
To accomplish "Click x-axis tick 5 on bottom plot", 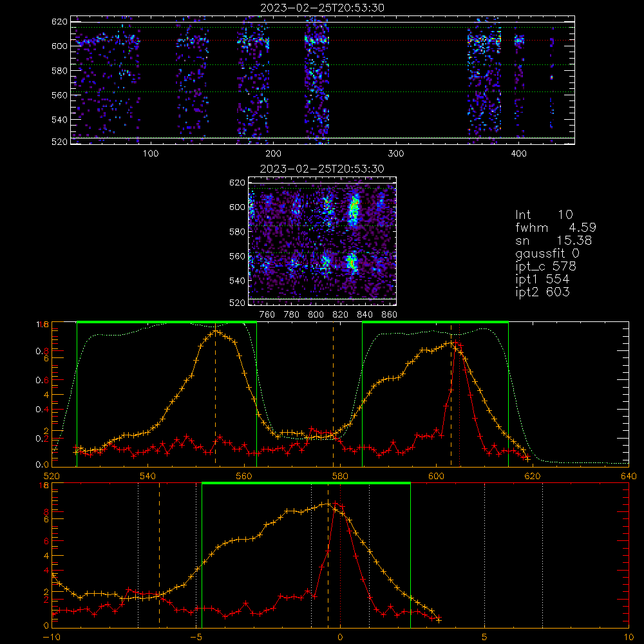I will click(x=484, y=638).
